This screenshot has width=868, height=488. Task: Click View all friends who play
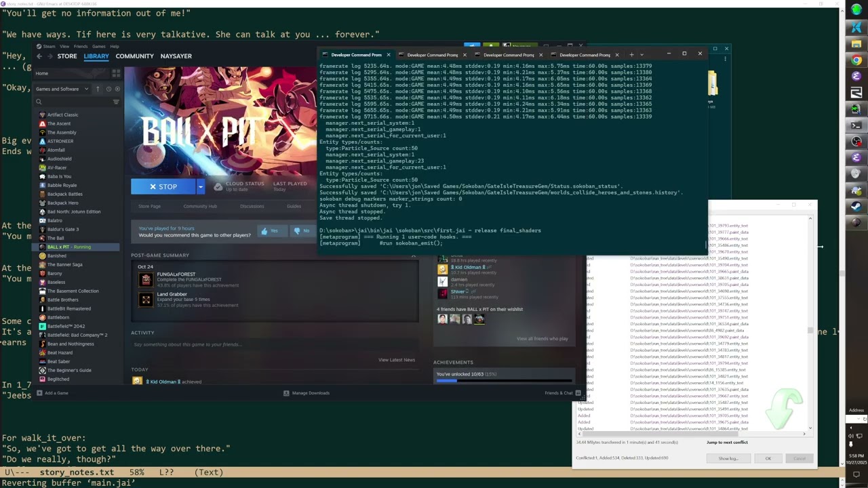tap(542, 338)
